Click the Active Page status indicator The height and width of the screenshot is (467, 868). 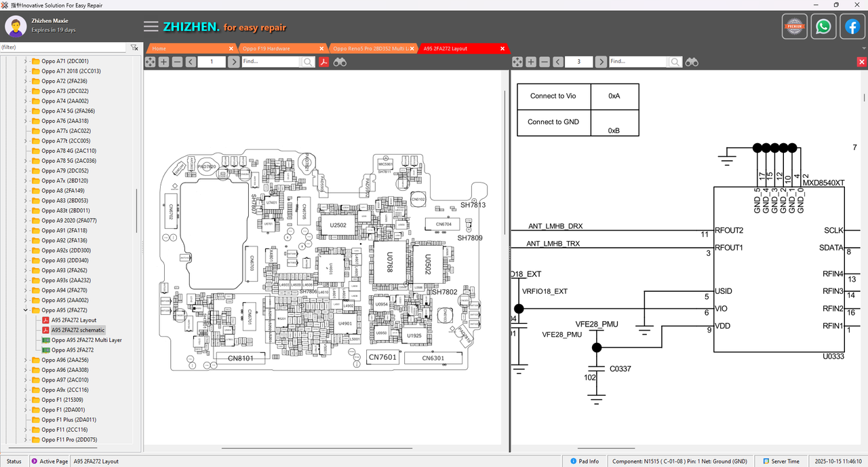point(50,462)
